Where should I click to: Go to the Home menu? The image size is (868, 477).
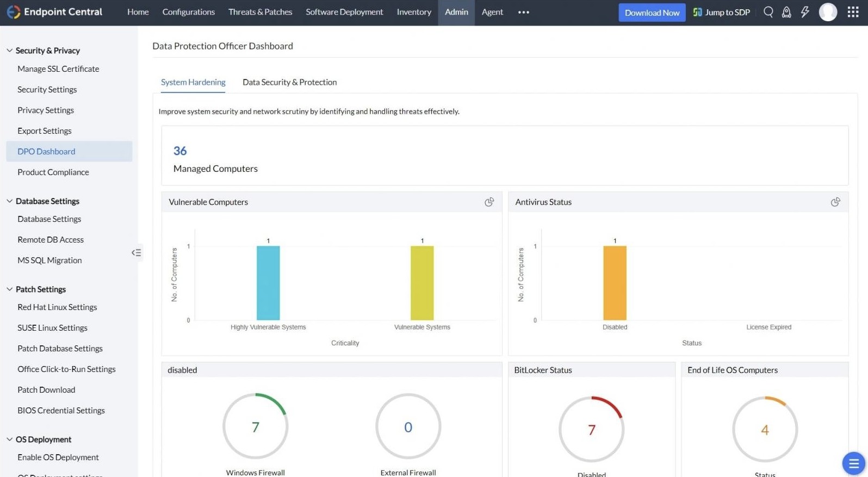click(x=138, y=12)
